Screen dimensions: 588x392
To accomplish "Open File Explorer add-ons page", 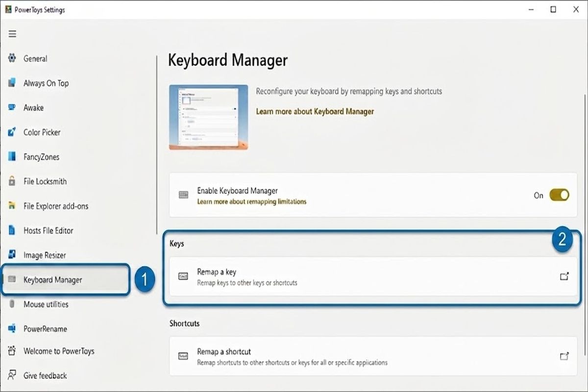I will 56,206.
